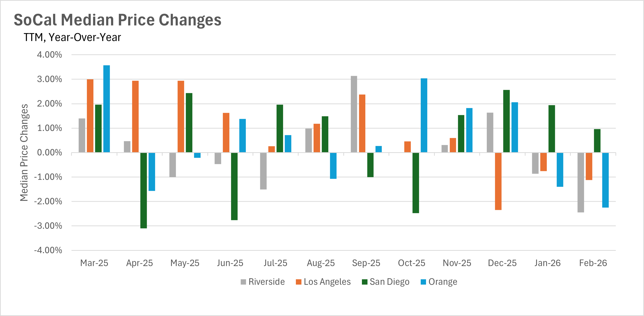644x316 pixels.
Task: Click the Orange legend color swatch
Action: click(x=423, y=282)
